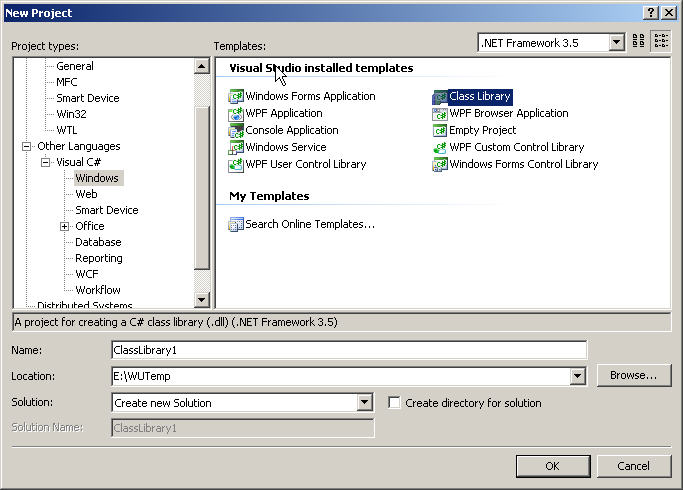Select Office project type label
The image size is (683, 490).
[x=90, y=226]
